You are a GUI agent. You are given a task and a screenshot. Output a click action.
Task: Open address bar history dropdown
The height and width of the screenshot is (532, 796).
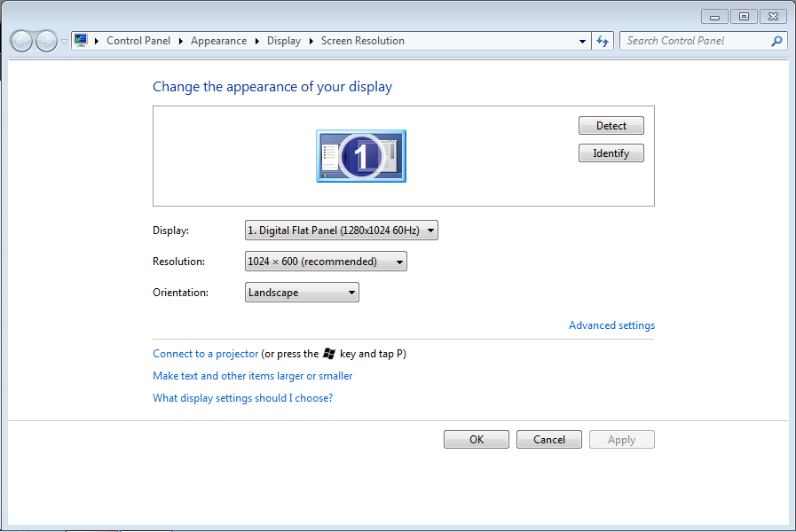(582, 41)
